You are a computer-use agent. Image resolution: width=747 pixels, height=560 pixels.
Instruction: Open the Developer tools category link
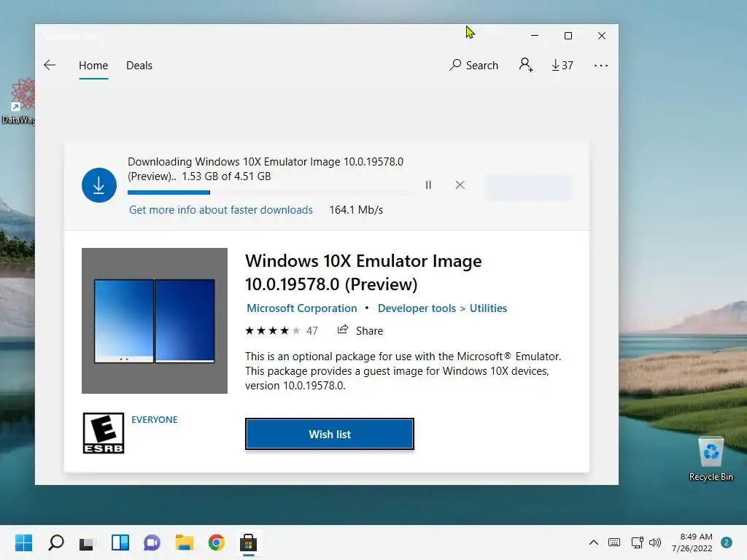417,308
